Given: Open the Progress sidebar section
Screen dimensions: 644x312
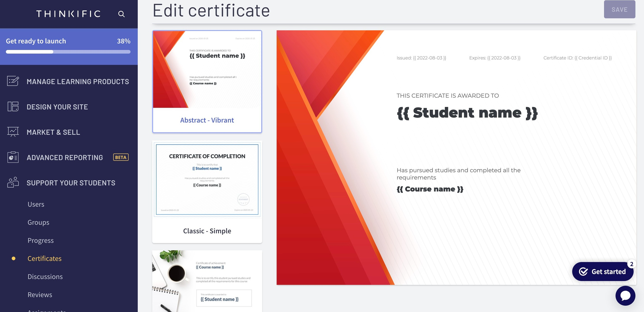Looking at the screenshot, I should pos(40,240).
